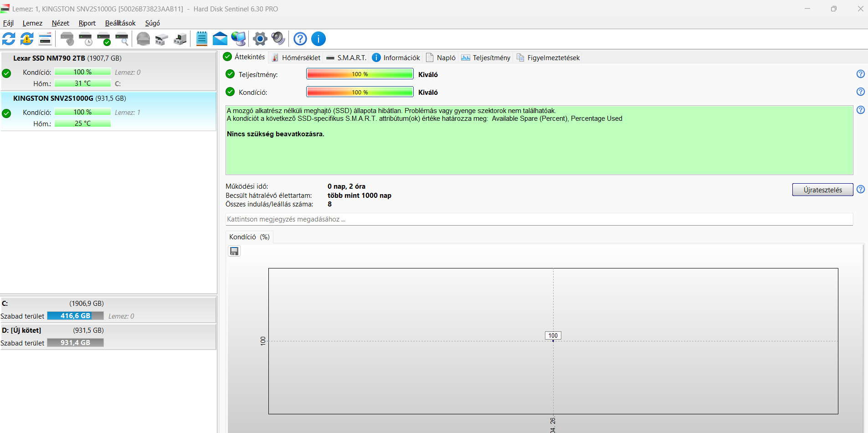Click the computer tower with boxes toolbar icon
This screenshot has height=433, width=868.
[x=180, y=39]
